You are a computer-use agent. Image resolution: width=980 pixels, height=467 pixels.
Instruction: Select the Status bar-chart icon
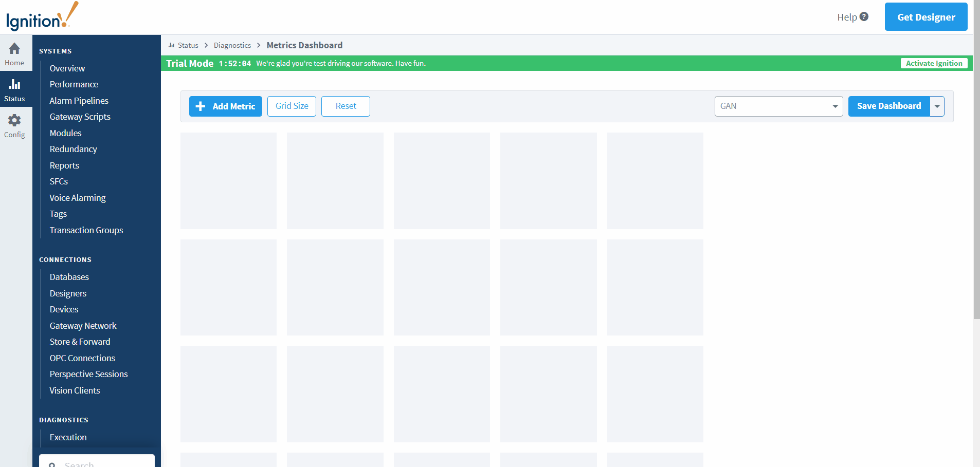(x=14, y=84)
